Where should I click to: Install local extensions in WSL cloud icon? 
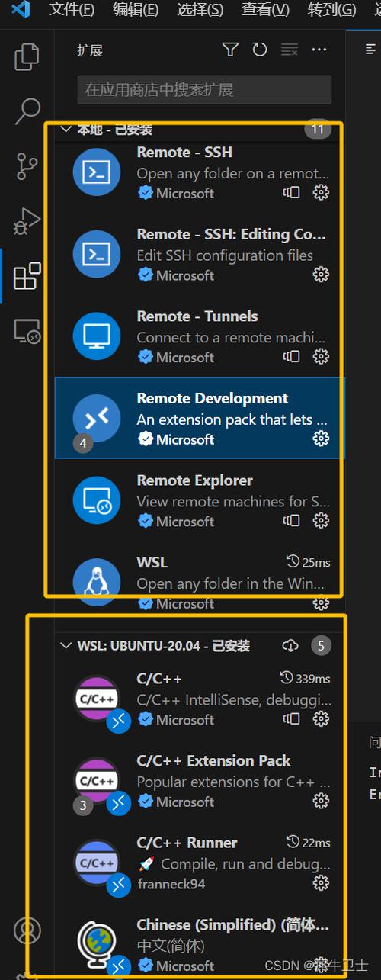(x=290, y=646)
